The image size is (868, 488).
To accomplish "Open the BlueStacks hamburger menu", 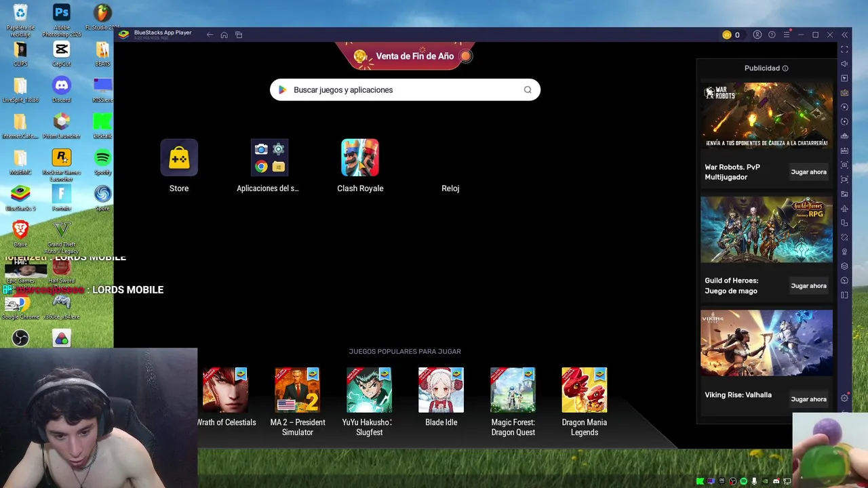I will pyautogui.click(x=787, y=35).
